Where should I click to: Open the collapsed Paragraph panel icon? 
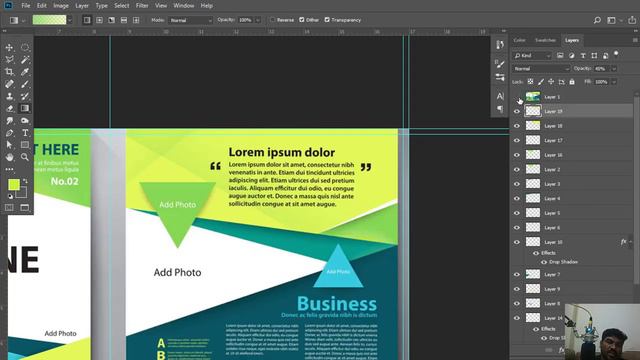coord(500,109)
